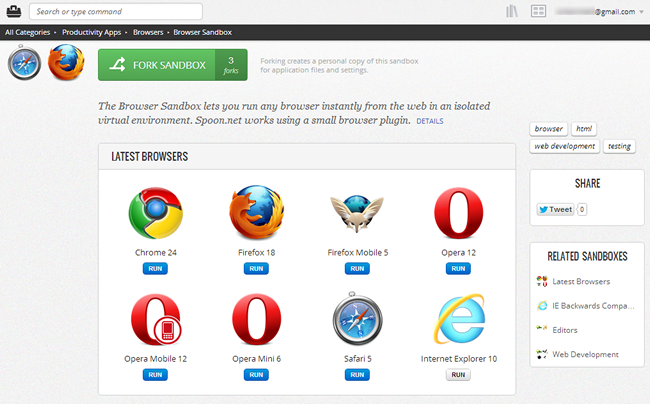Click the fork arrow icon on Fork Sandbox
Viewport: 650px width, 404px height.
pos(117,65)
